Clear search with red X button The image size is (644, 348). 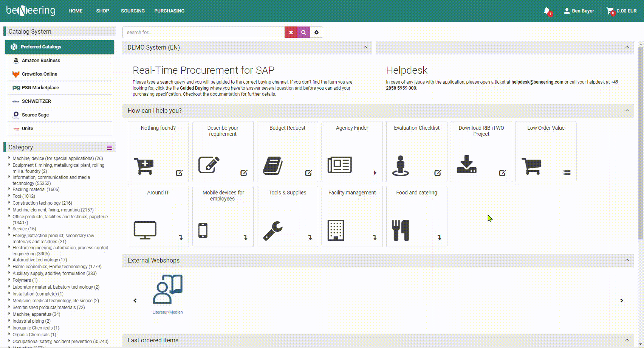coord(291,33)
